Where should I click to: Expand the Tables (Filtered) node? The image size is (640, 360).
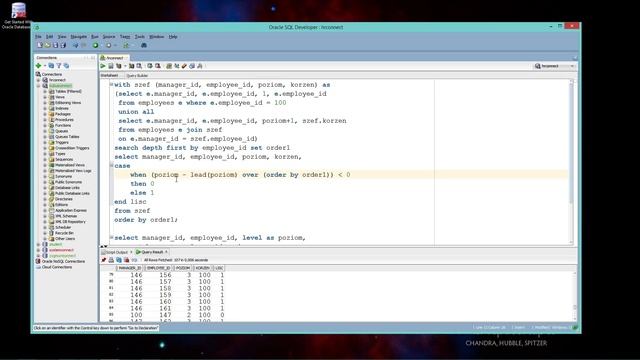45,91
